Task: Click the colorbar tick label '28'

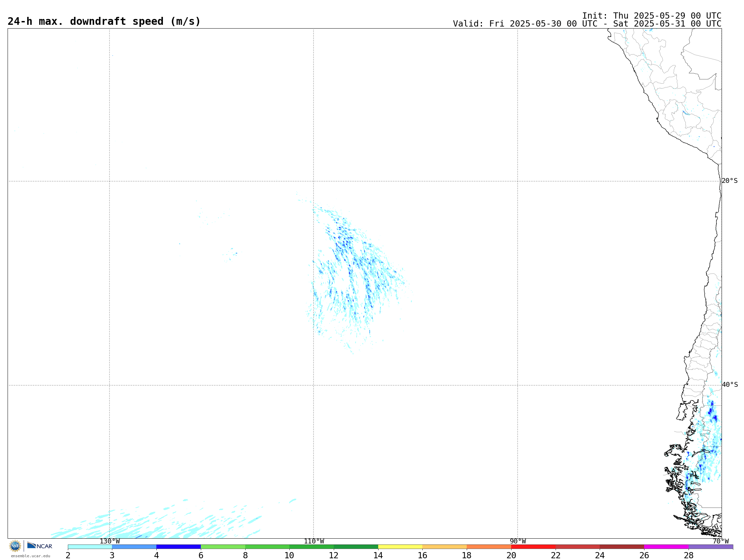Action: (689, 555)
